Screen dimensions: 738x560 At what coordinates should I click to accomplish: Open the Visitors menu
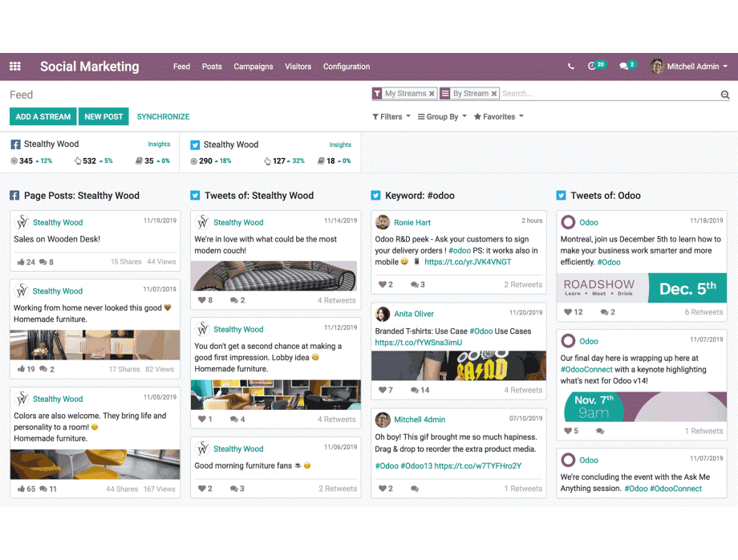(x=298, y=67)
